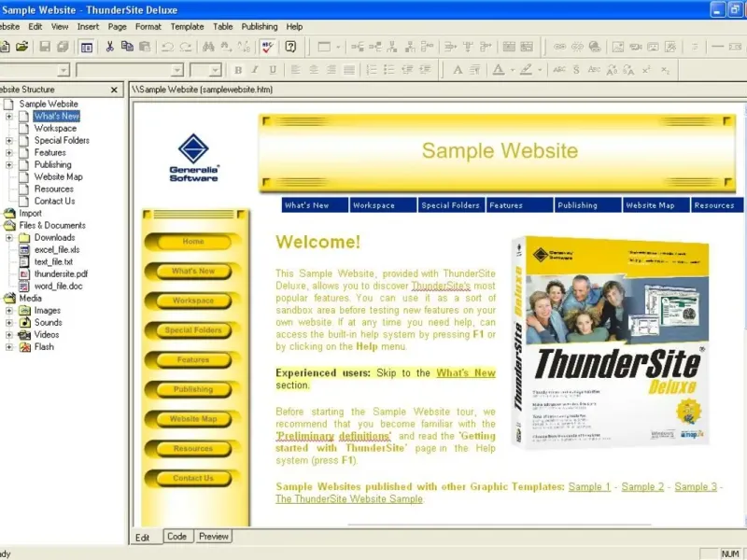747x560 pixels.
Task: Click the Website Map blue navigation button
Action: tap(656, 205)
